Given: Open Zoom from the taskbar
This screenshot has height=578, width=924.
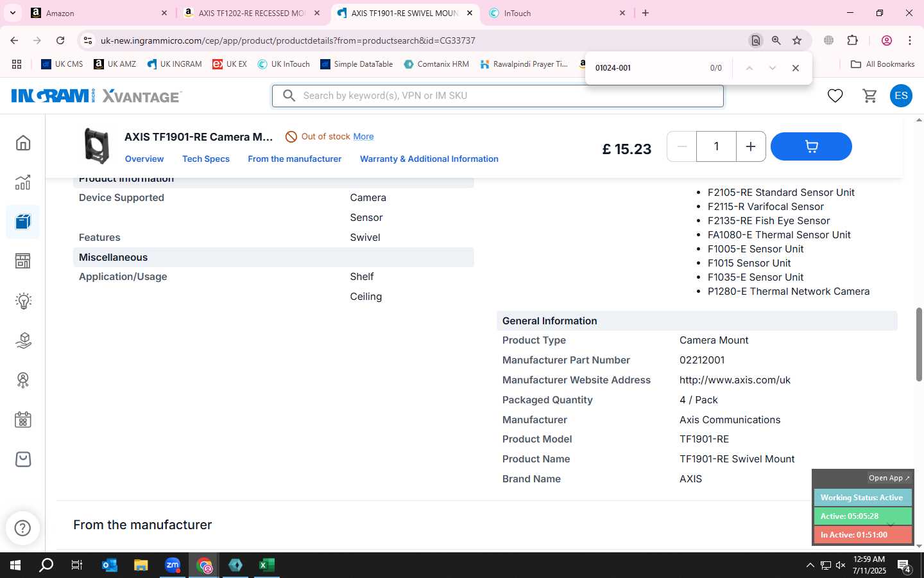Looking at the screenshot, I should click(x=173, y=565).
